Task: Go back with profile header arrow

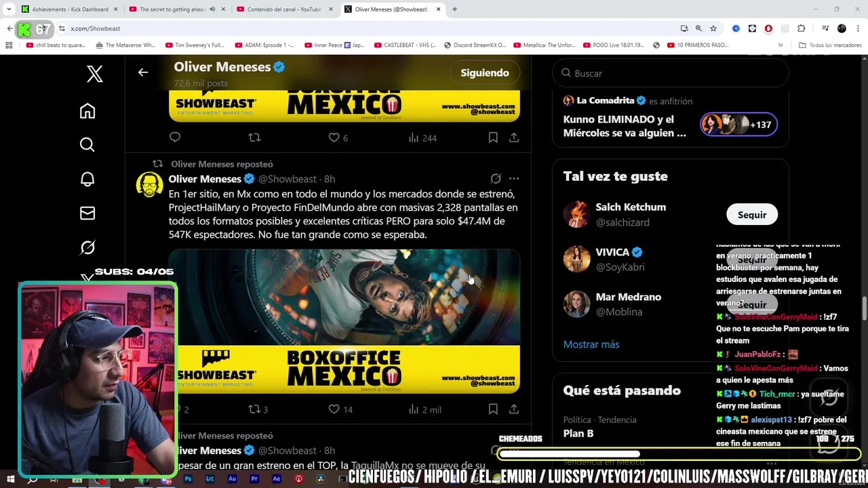Action: coord(143,73)
